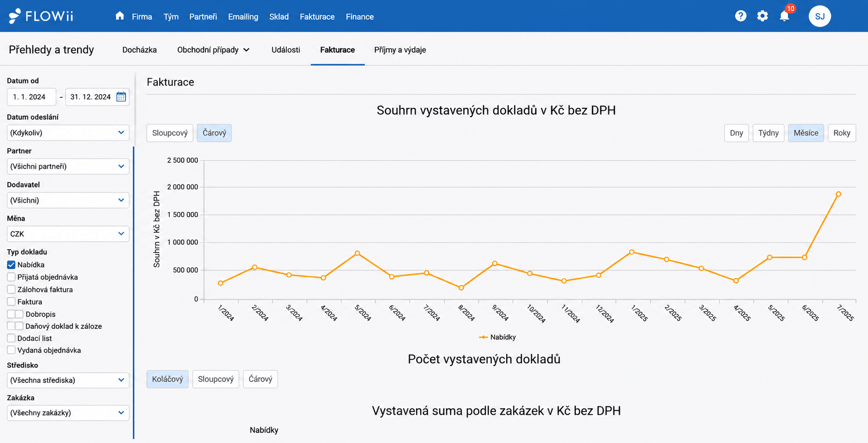Open Dodavatel dropdown
This screenshot has width=868, height=443.
68,200
